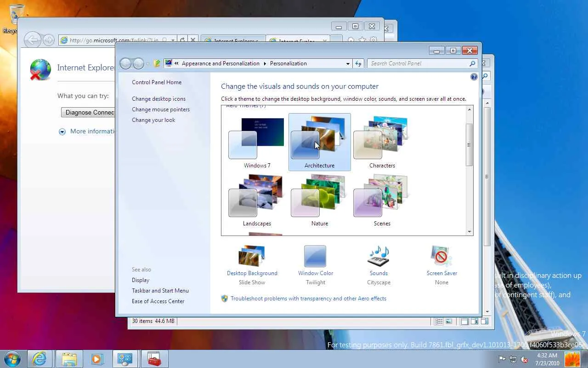Click the shield icon beside Troubleshoot link

point(225,299)
